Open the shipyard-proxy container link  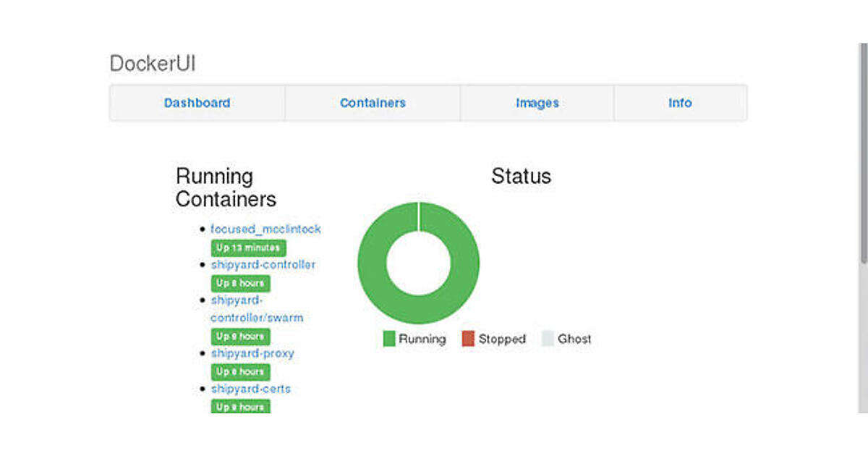click(252, 353)
